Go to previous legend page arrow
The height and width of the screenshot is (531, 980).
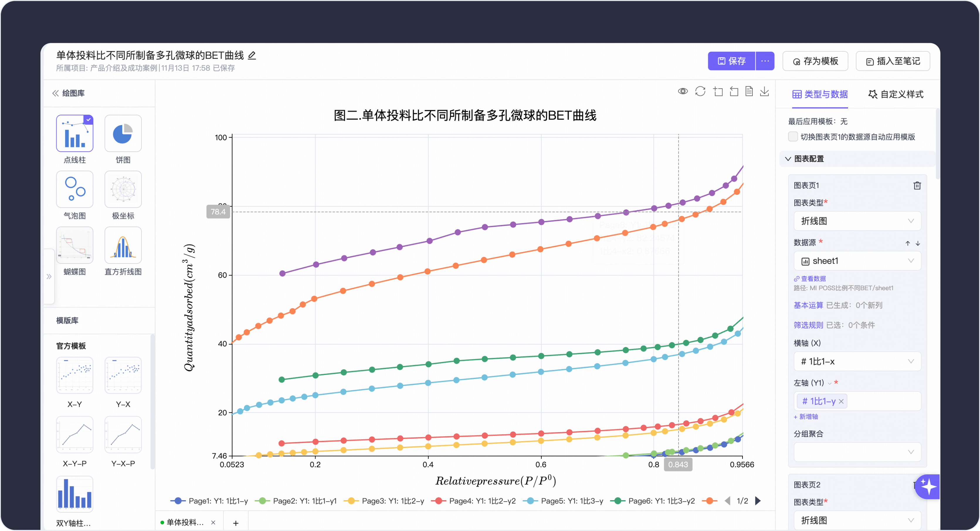point(728,501)
